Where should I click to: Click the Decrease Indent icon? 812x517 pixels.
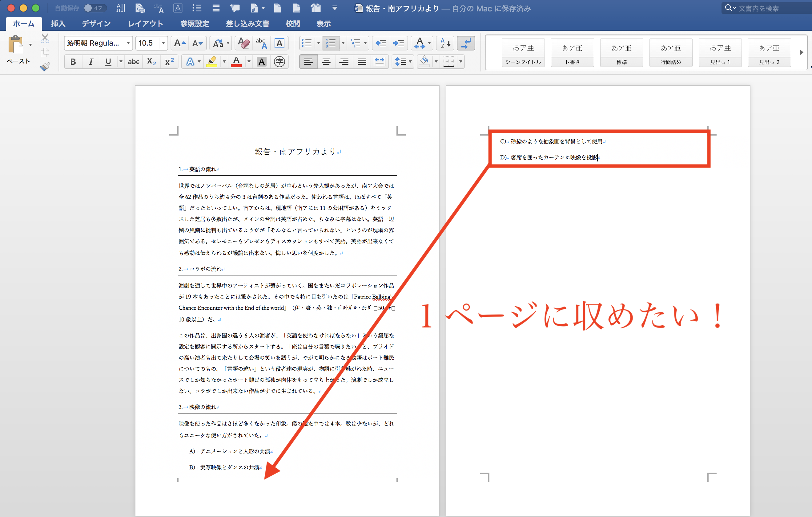[381, 43]
